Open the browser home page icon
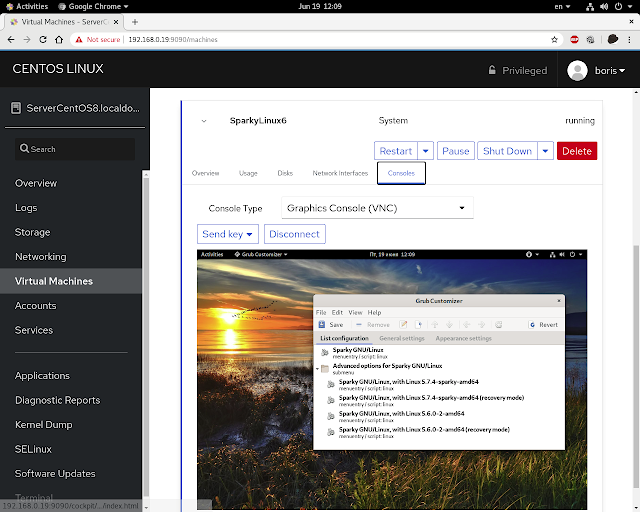The height and width of the screenshot is (512, 640). (59, 40)
